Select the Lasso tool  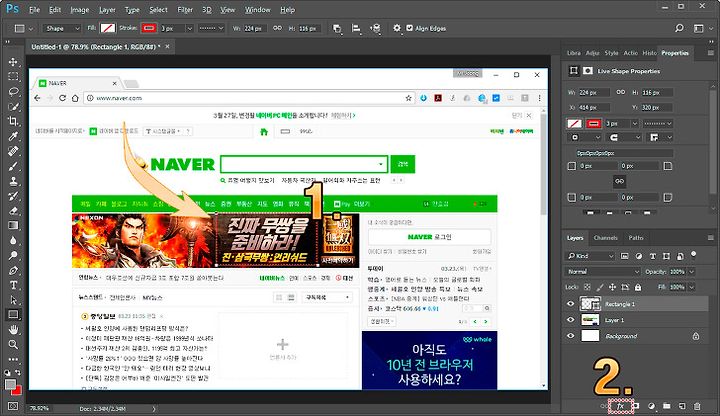pos(13,91)
